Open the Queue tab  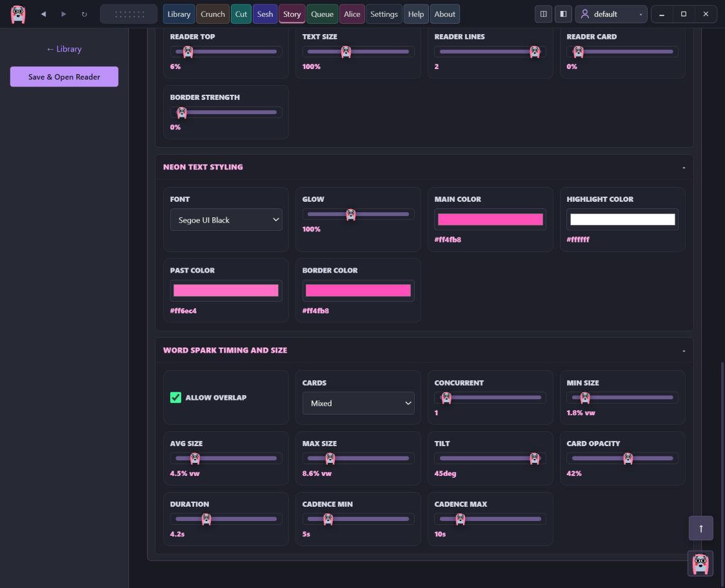click(x=322, y=14)
